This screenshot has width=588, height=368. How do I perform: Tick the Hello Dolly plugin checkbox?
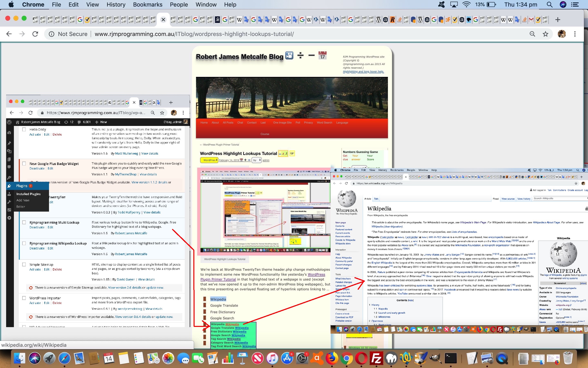[x=24, y=129]
